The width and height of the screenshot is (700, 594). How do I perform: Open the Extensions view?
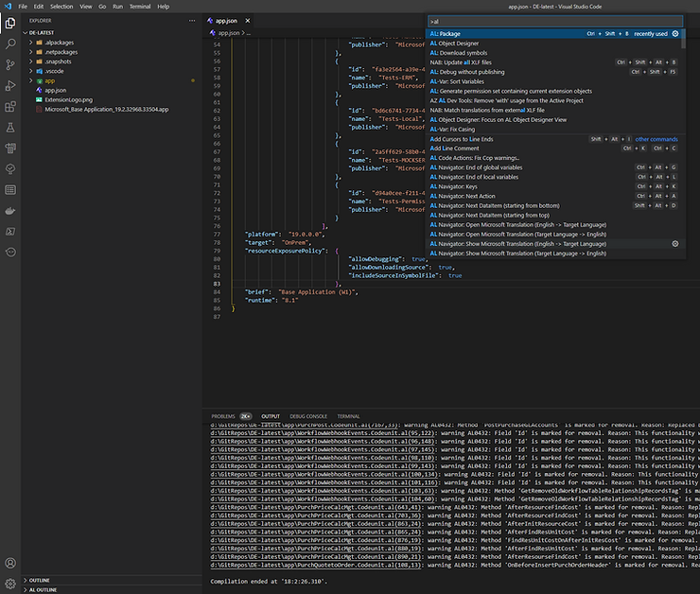click(10, 106)
